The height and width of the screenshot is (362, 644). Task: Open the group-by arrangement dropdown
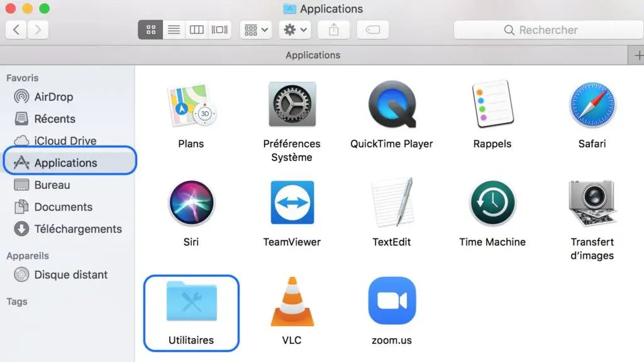click(x=255, y=30)
